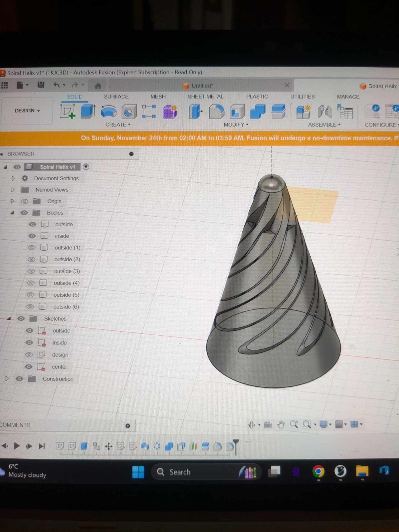This screenshot has height=532, width=399.
Task: Switch to the UTILITIES tab
Action: [303, 97]
